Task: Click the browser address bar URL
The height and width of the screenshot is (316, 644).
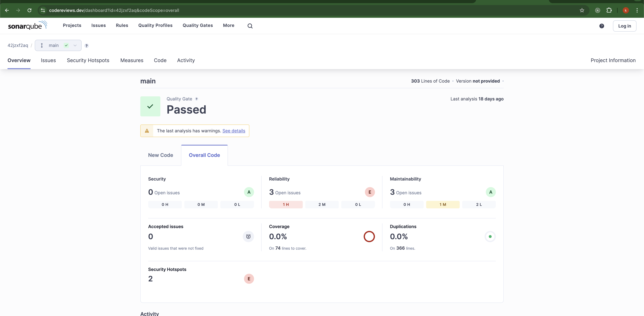Action: pos(114,10)
